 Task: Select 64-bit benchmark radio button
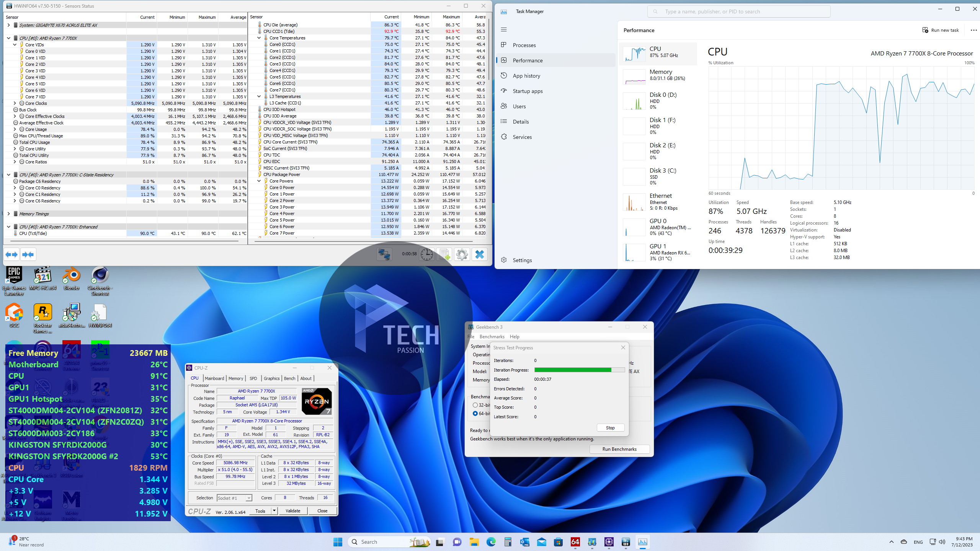(475, 414)
